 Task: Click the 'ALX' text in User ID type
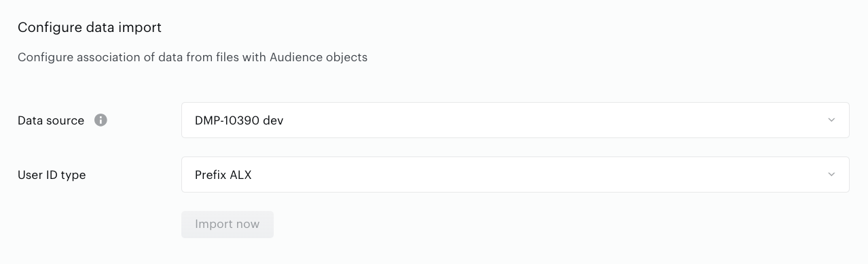(241, 175)
